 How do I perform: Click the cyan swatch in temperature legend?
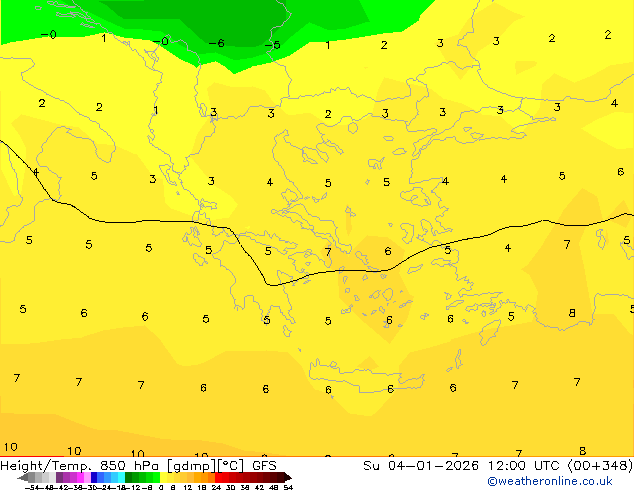point(121,477)
